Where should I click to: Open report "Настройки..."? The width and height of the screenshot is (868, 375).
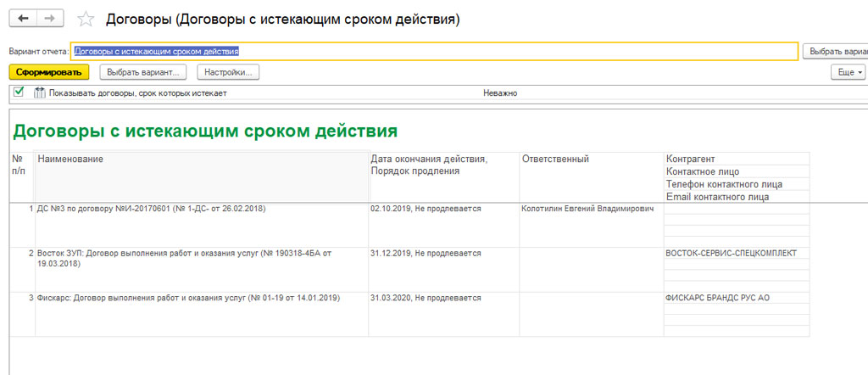pyautogui.click(x=228, y=73)
